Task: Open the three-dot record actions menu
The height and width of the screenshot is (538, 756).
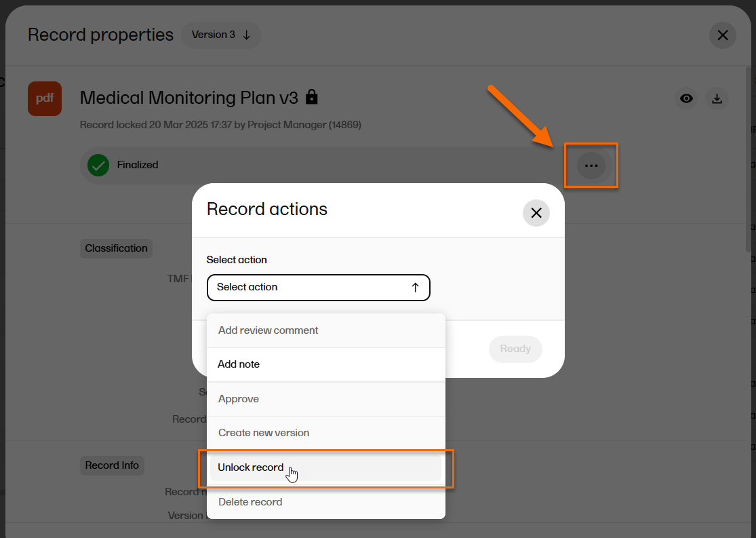Action: 591,166
